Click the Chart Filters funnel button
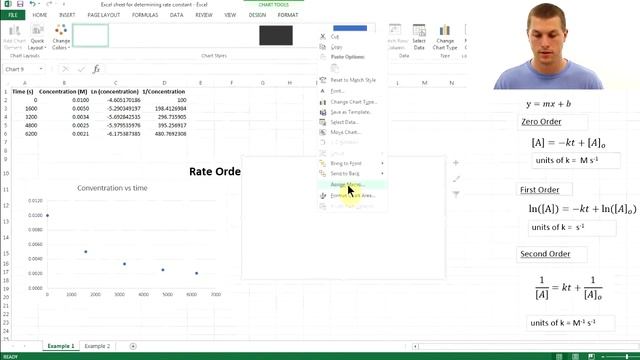The image size is (640, 360). tap(456, 194)
